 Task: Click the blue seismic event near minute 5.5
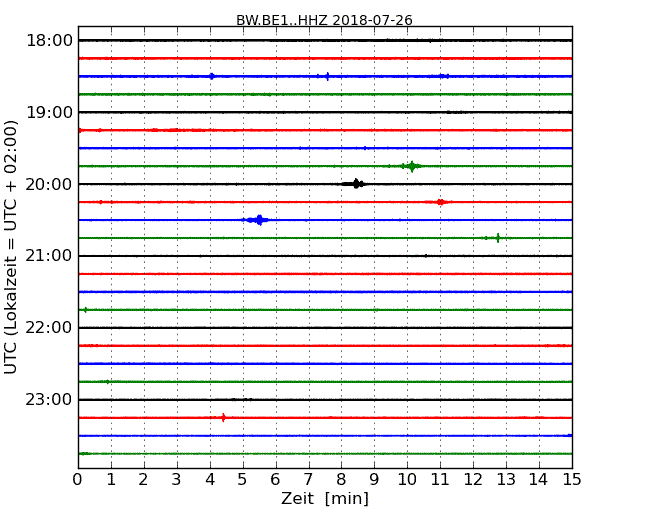point(257,220)
